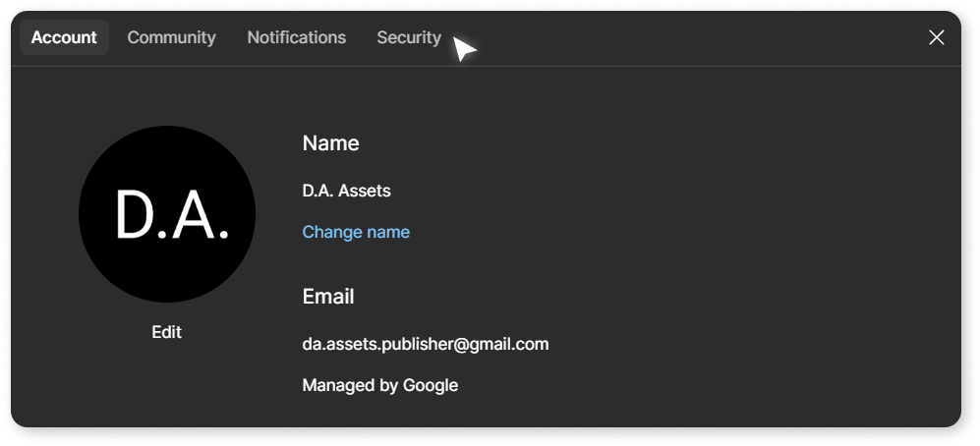Close the account settings dialog

(x=936, y=37)
